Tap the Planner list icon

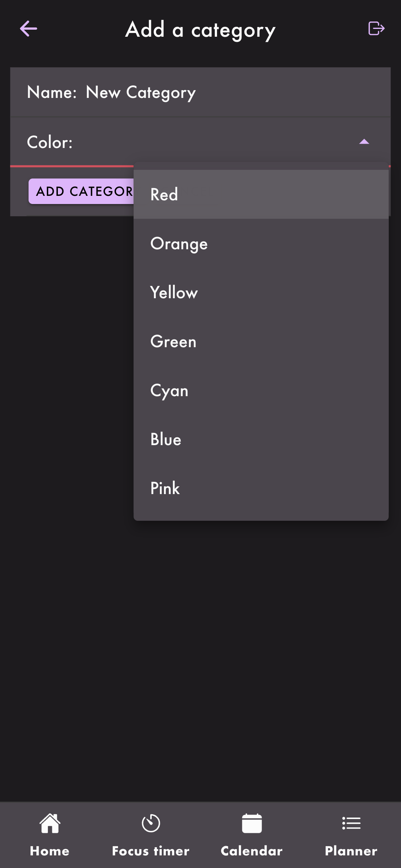(x=351, y=823)
